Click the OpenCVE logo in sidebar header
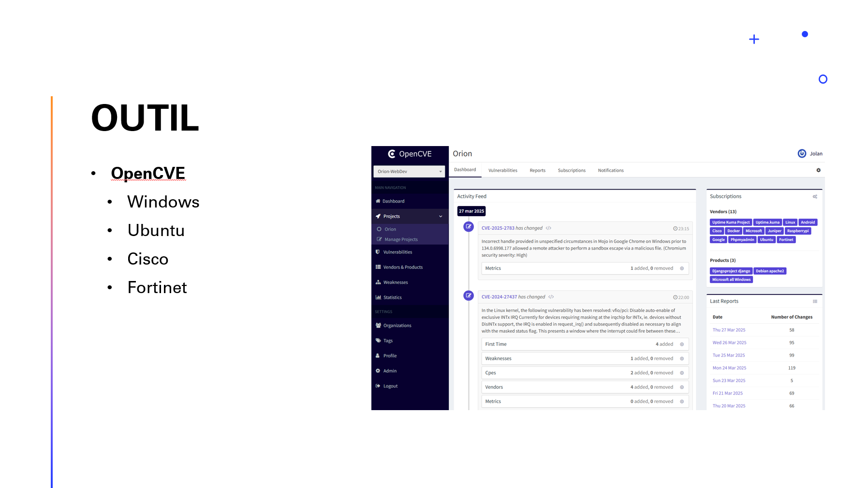 (410, 154)
